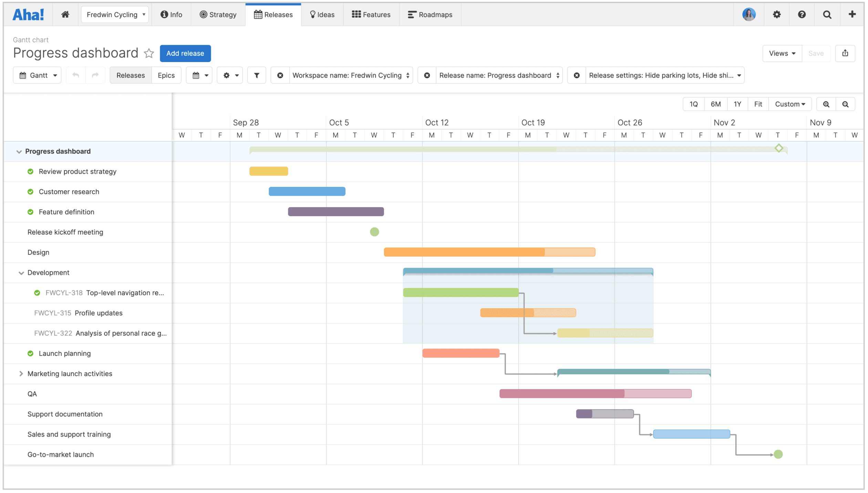Open the Strategy tab
Screen dimensions: 868x493
pyautogui.click(x=218, y=14)
